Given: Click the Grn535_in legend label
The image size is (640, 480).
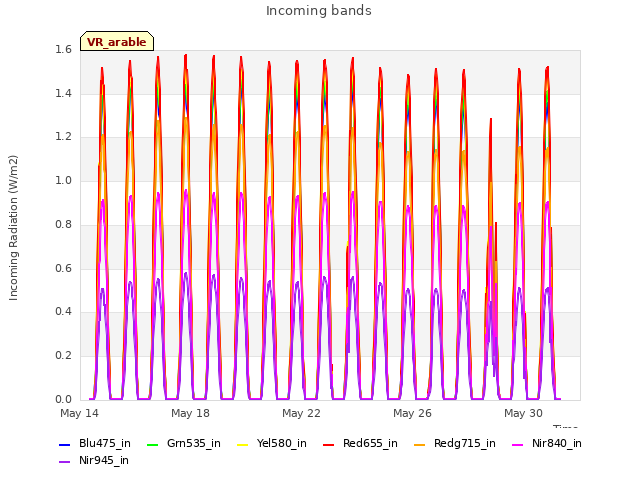Looking at the screenshot, I should point(193,444).
